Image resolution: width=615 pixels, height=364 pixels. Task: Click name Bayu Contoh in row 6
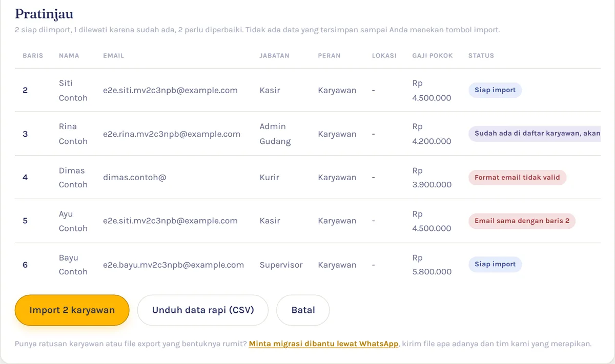click(73, 265)
